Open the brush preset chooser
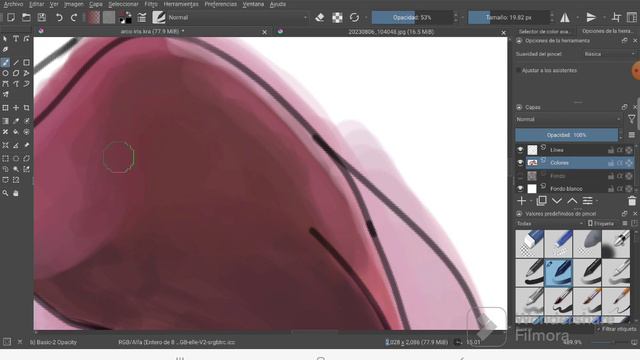 coord(158,18)
